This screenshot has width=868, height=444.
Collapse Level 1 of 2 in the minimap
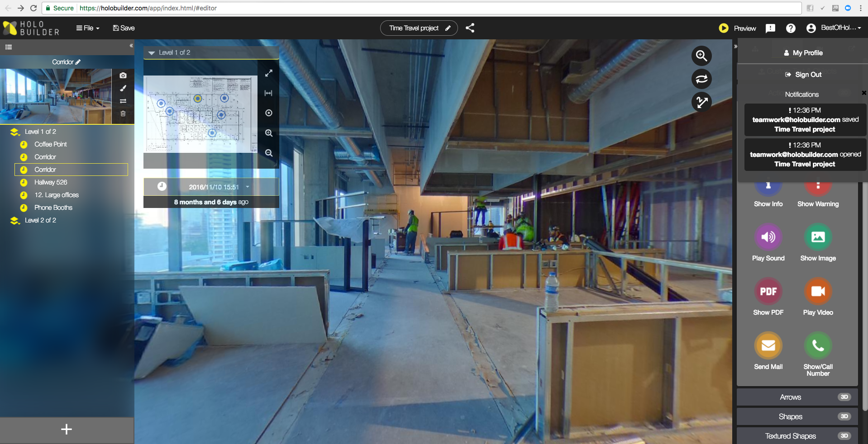[151, 52]
